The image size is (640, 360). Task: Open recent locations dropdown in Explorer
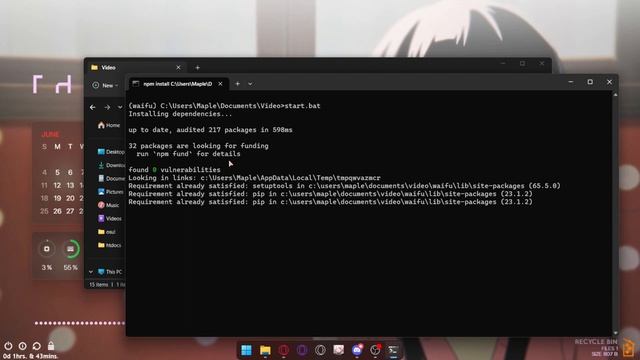(120, 107)
